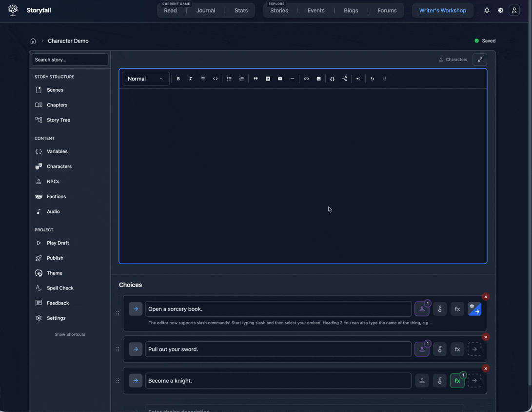Switch to the Journal tab

pyautogui.click(x=206, y=10)
